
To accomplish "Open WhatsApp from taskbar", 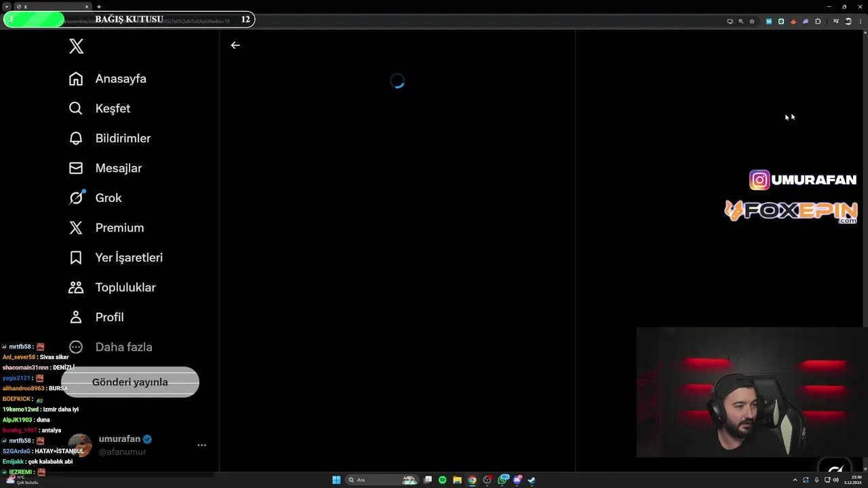I will coord(502,480).
